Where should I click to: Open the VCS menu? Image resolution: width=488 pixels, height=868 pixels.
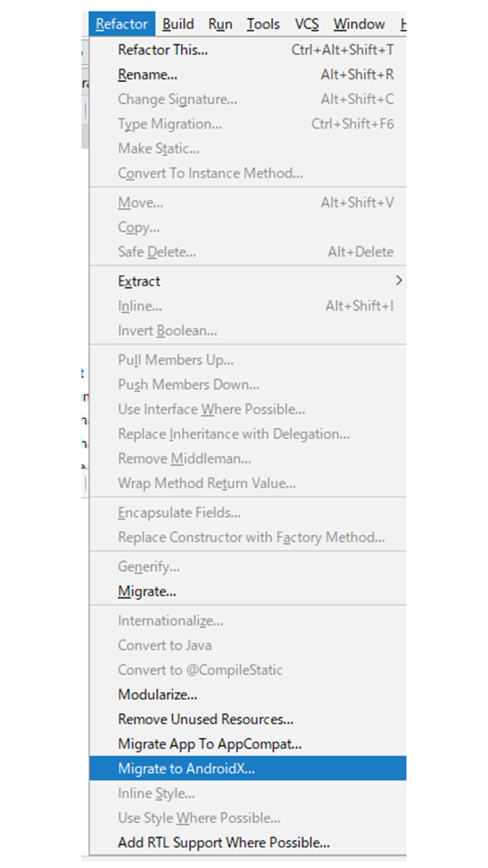tap(307, 24)
